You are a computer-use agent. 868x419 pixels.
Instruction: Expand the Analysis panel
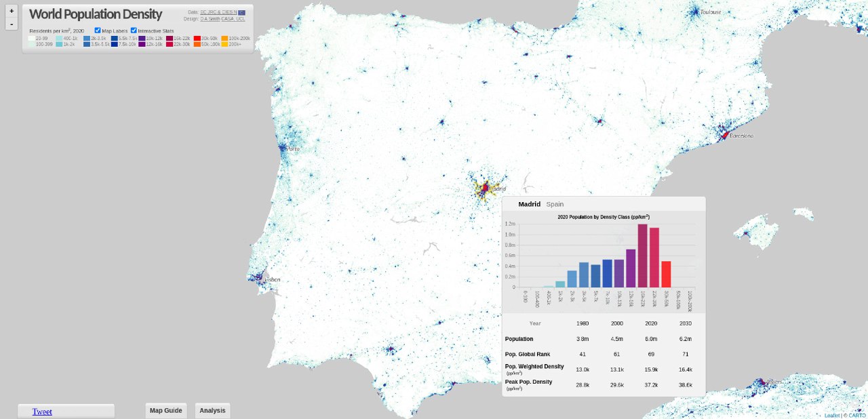(212, 410)
